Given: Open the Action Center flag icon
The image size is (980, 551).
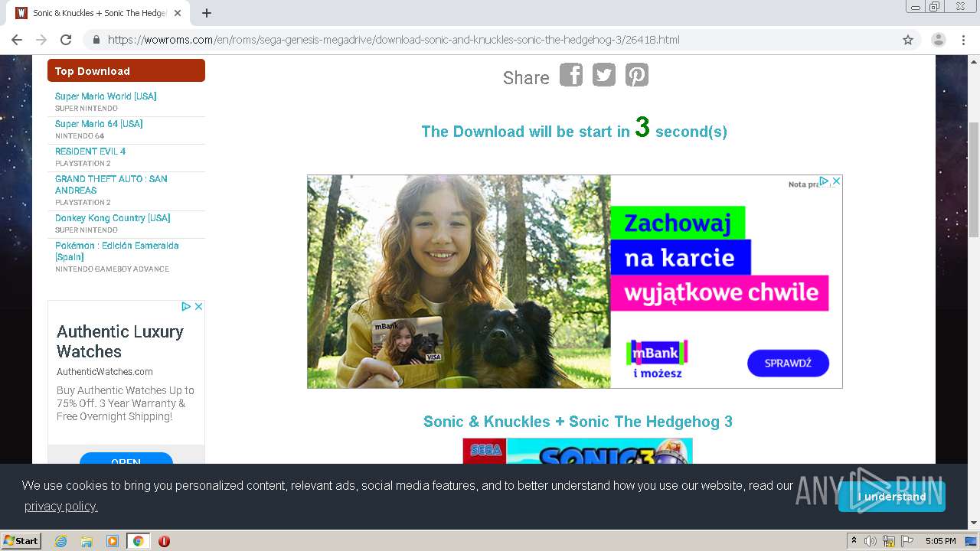Looking at the screenshot, I should pyautogui.click(x=906, y=541).
